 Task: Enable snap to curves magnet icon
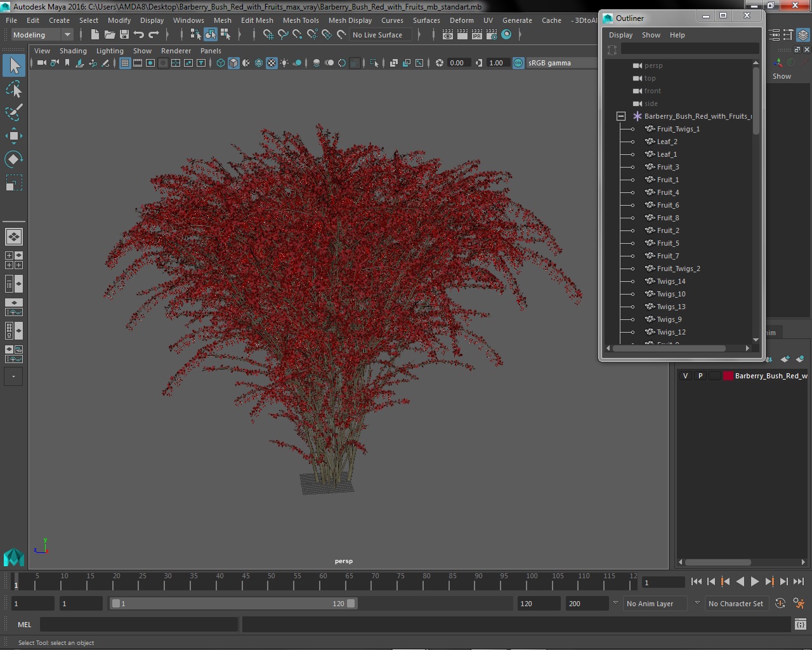point(283,35)
